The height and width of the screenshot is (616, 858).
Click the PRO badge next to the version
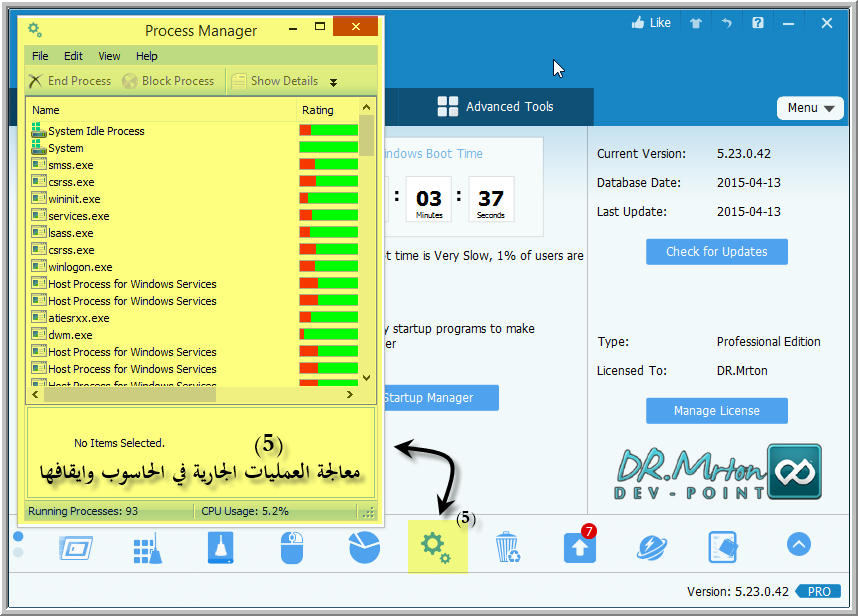819,591
